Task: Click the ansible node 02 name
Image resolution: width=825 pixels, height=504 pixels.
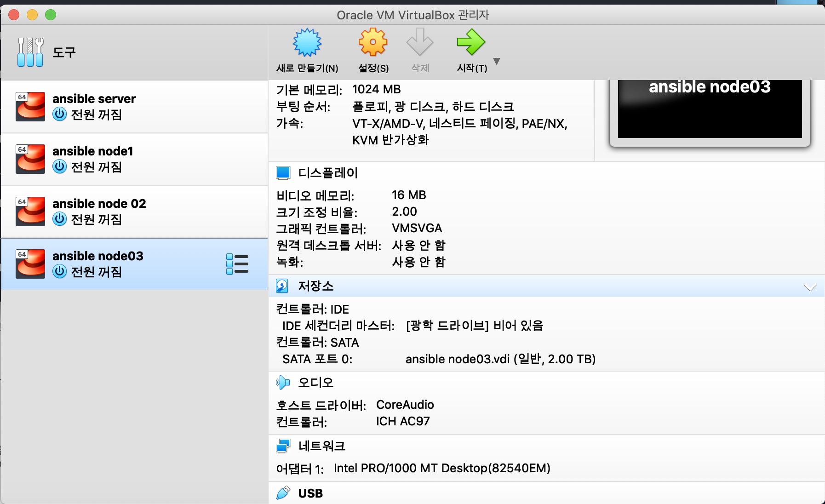Action: pos(99,204)
